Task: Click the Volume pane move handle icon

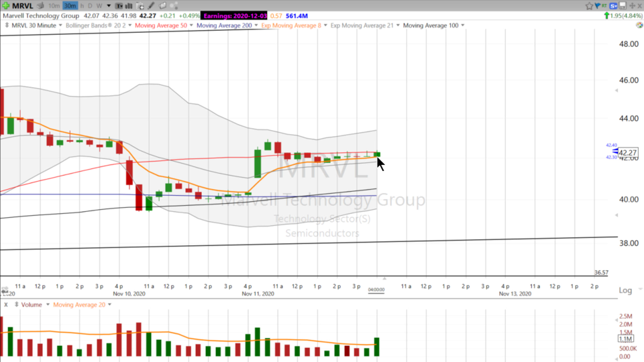Action: (16, 304)
